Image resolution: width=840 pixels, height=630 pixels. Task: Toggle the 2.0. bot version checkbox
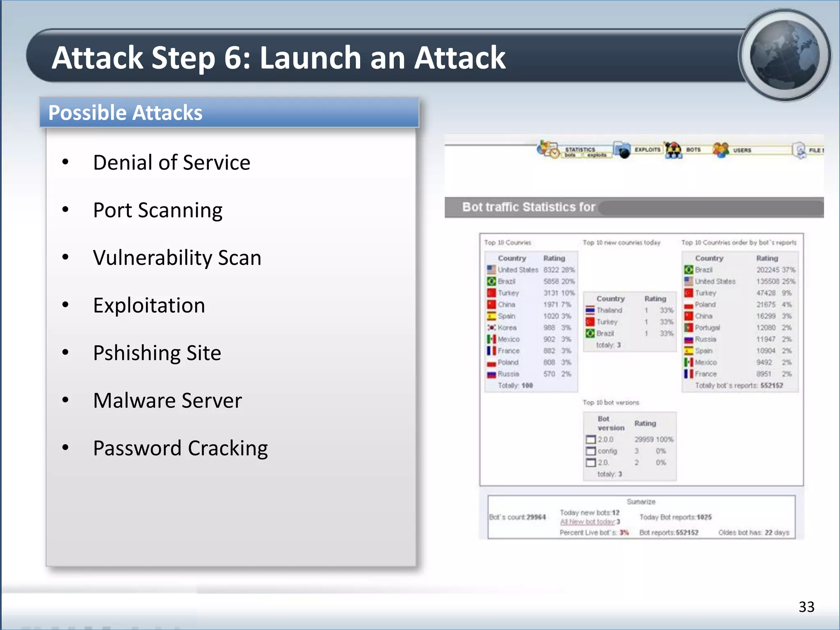[x=591, y=462]
